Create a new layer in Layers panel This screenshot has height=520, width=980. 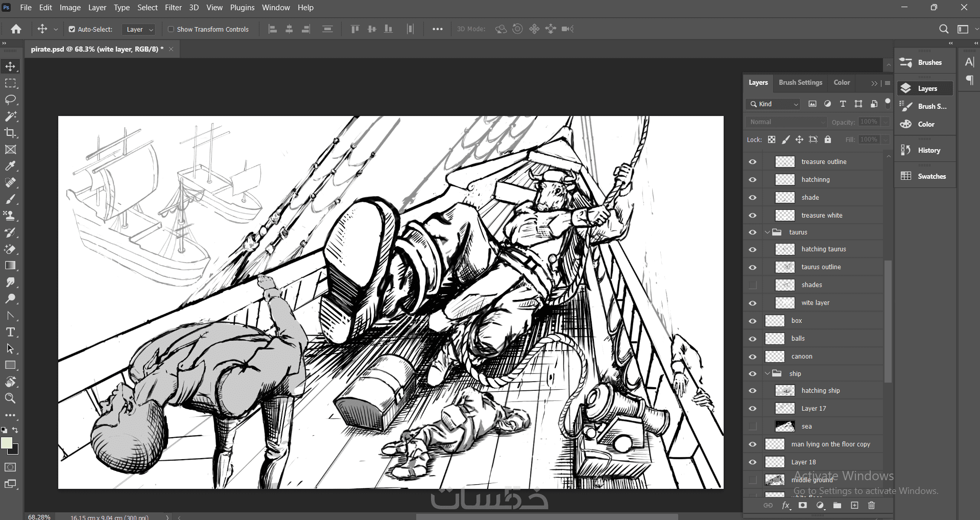(854, 505)
